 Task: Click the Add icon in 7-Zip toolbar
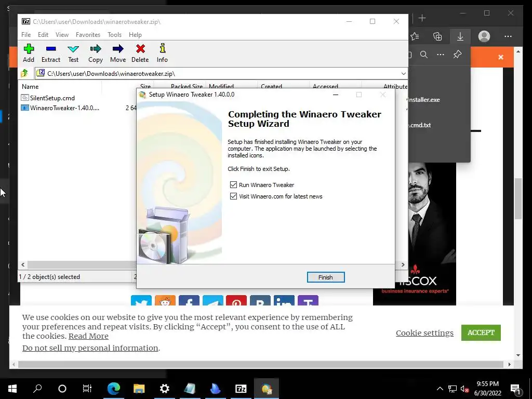29,53
